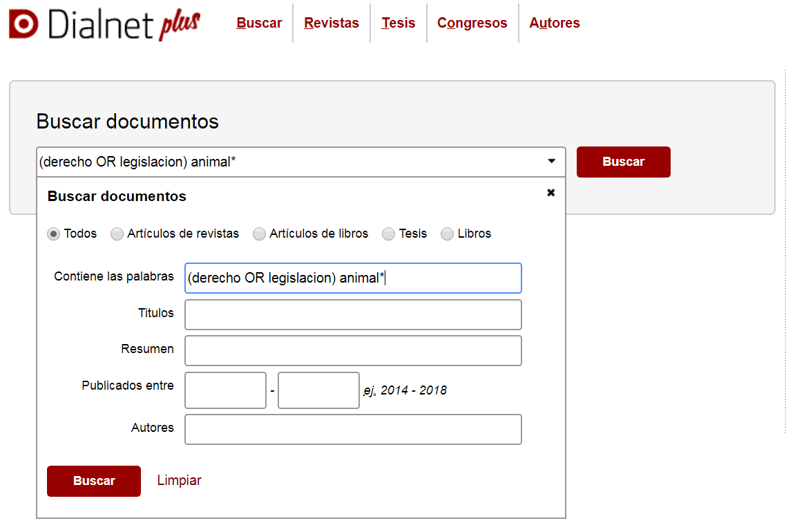Select the Todos radio button

click(54, 234)
